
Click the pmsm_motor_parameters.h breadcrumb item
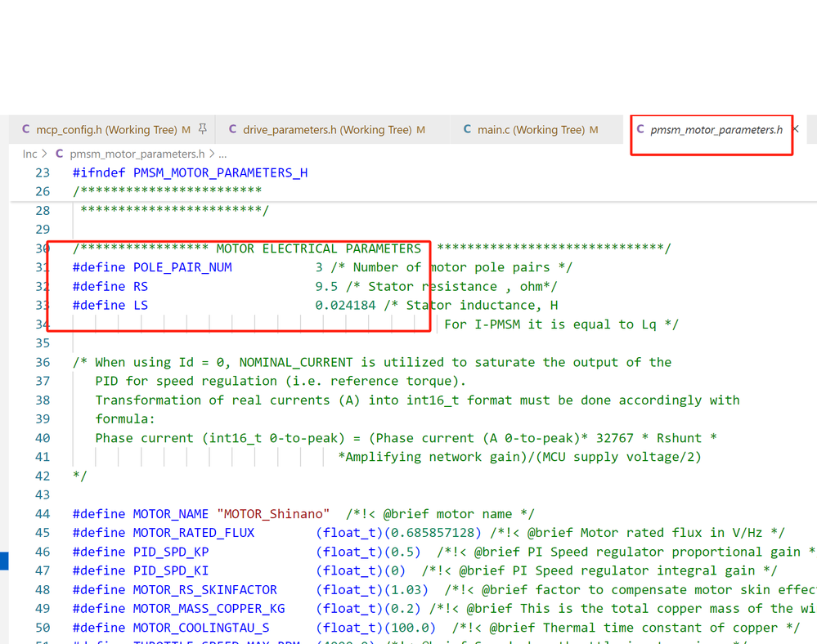click(x=137, y=154)
